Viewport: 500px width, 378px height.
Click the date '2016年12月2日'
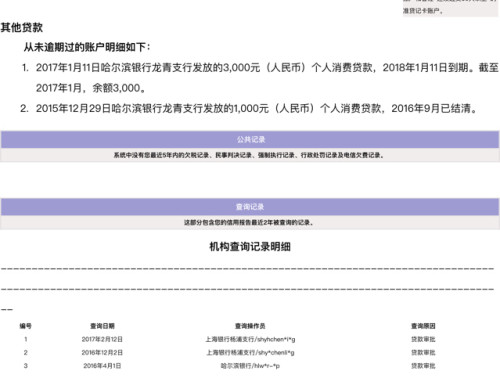(102, 352)
